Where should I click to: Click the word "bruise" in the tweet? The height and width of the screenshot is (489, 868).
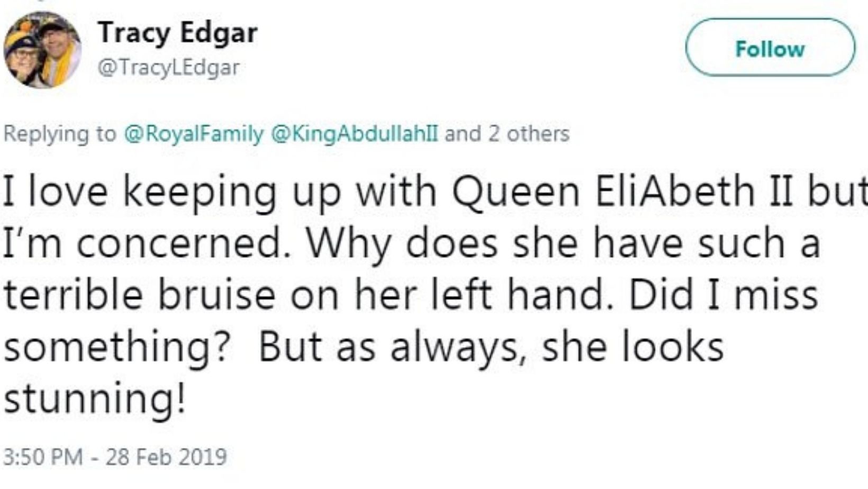(x=216, y=295)
